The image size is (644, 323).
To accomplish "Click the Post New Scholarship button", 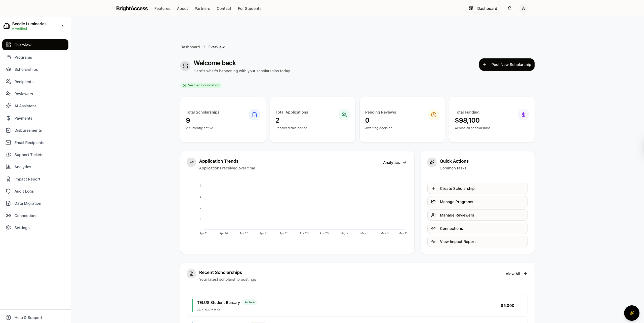I will coord(507,64).
